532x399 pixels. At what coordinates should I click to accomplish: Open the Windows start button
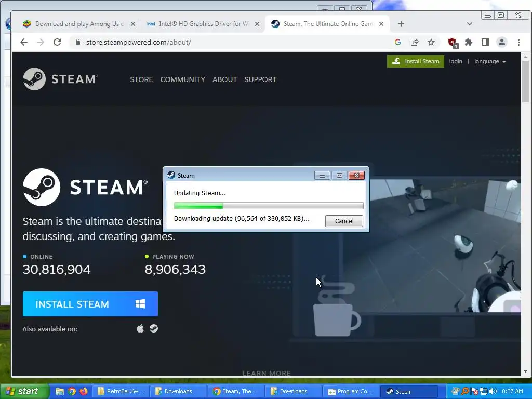(24, 391)
